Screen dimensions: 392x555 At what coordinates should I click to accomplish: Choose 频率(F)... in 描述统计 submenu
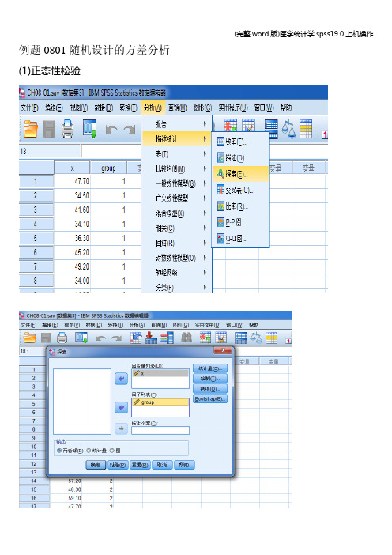pos(240,142)
